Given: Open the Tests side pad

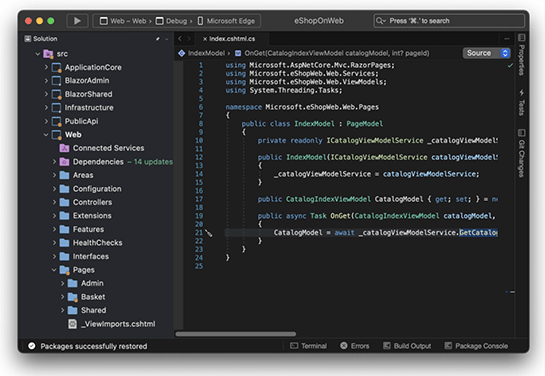Looking at the screenshot, I should (x=521, y=103).
